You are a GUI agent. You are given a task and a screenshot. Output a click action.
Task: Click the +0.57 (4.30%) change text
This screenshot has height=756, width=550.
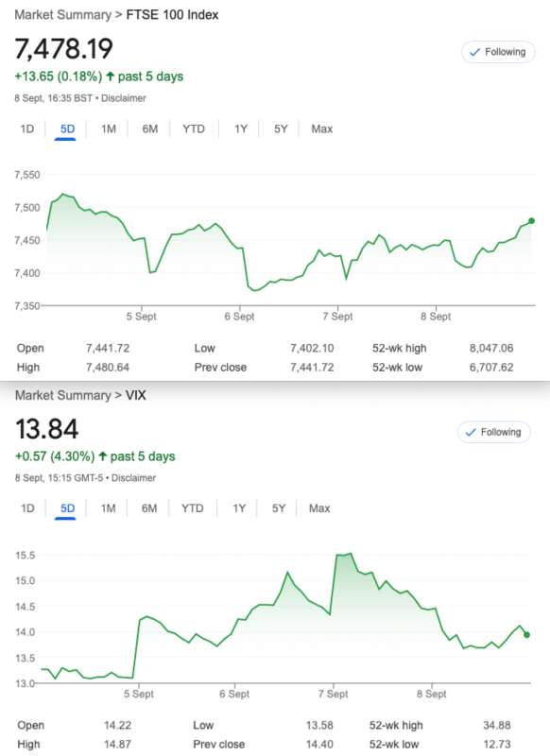coord(55,456)
